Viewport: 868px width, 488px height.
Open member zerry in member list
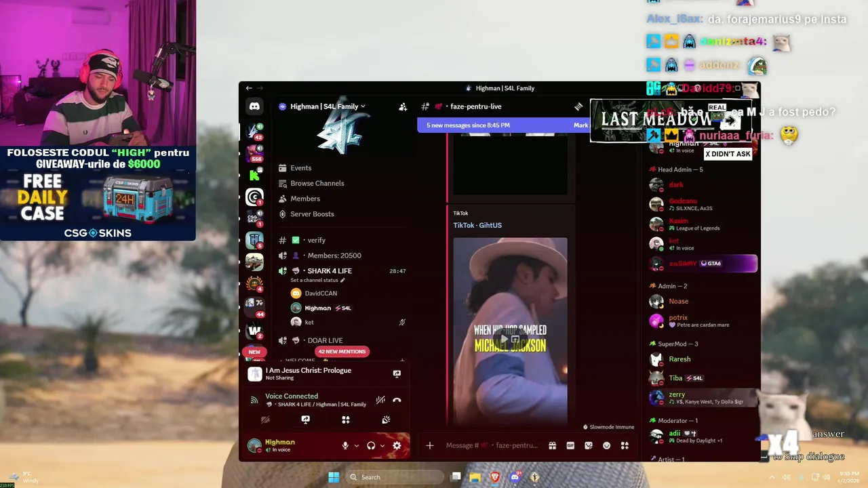[x=702, y=398]
